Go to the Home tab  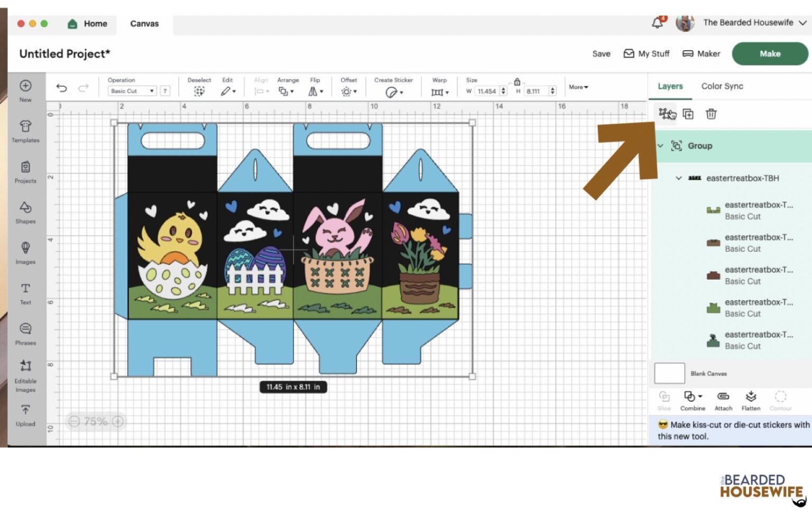88,24
